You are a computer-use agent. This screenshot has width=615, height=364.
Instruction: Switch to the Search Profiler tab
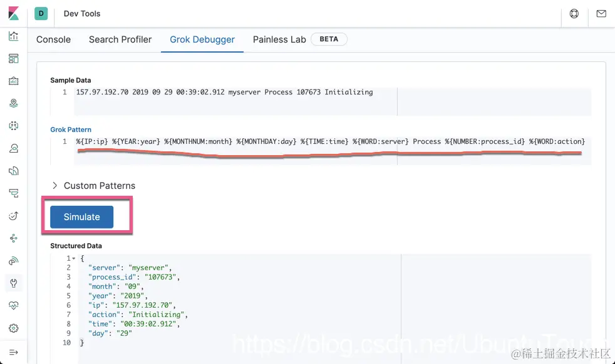tap(120, 39)
